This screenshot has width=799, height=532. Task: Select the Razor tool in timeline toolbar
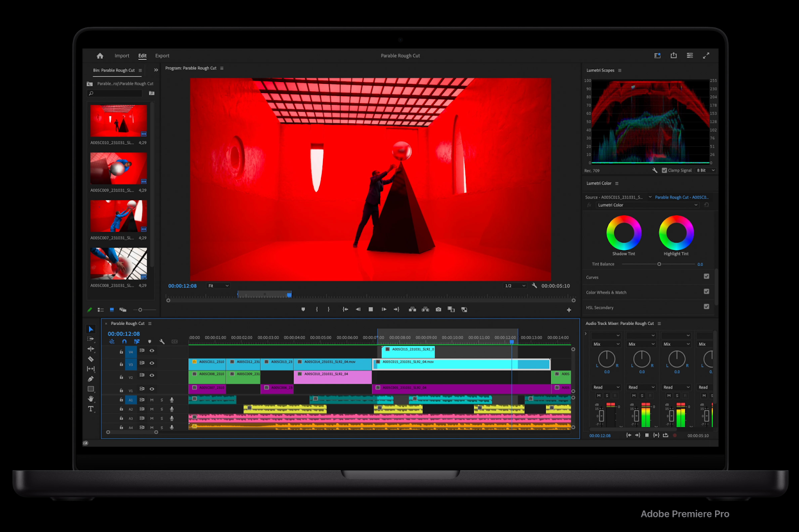(91, 359)
